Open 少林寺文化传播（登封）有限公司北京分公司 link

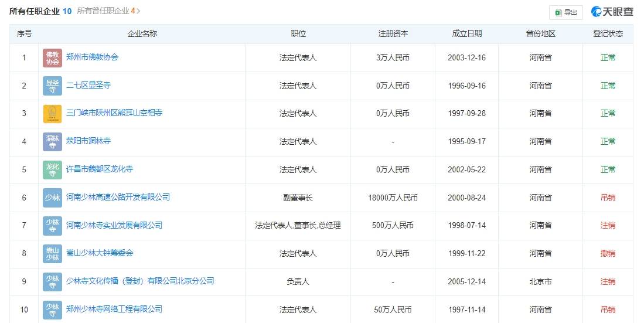point(140,281)
